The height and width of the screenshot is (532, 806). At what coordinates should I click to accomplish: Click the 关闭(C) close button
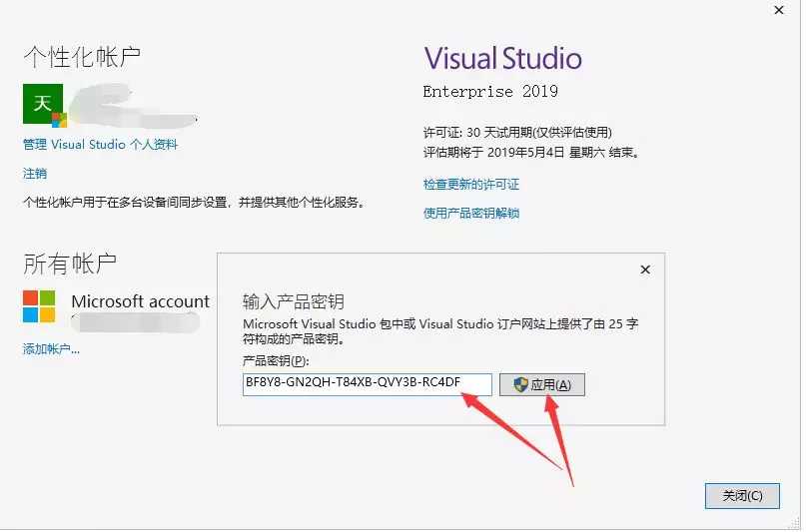pyautogui.click(x=742, y=495)
